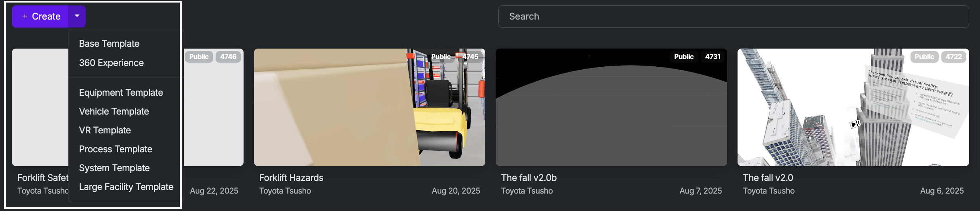Choose 360 Experience option

coord(111,63)
